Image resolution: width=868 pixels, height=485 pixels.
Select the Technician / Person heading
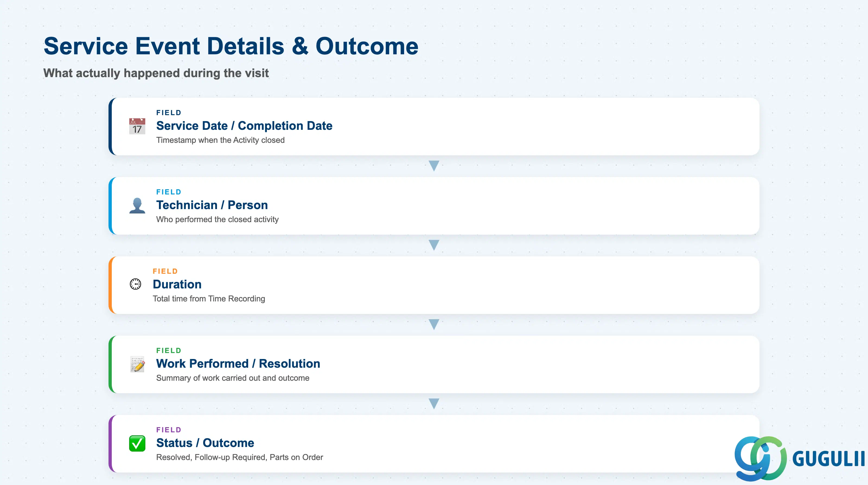coord(212,205)
